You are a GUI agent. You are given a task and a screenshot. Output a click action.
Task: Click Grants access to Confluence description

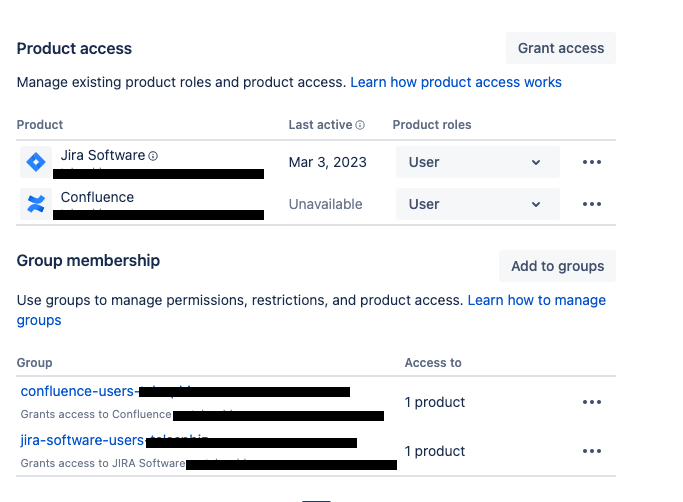pos(96,414)
